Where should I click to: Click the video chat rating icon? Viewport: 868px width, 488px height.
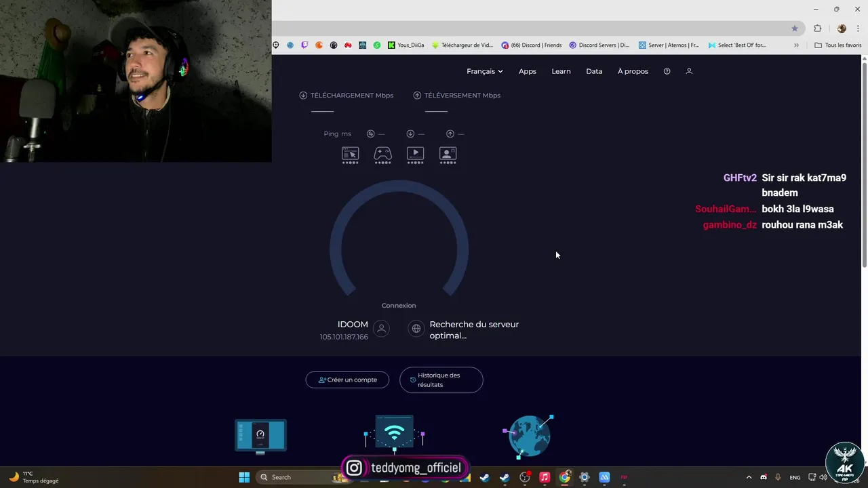pyautogui.click(x=448, y=155)
